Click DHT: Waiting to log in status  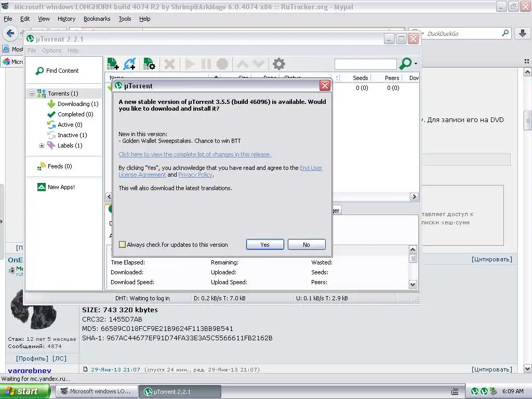(142, 298)
